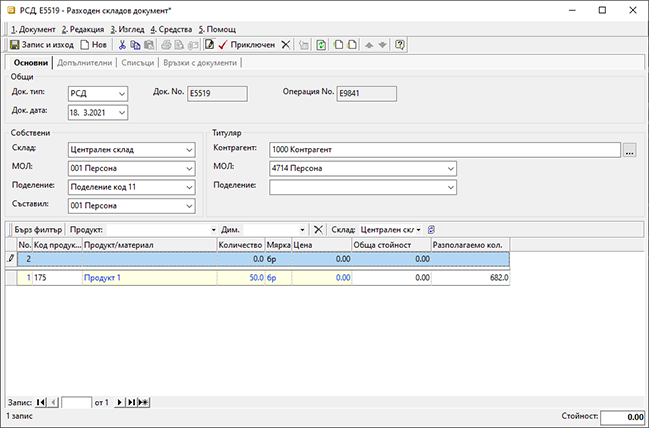Expand the Поделение код 11 dropdown

[x=188, y=186]
